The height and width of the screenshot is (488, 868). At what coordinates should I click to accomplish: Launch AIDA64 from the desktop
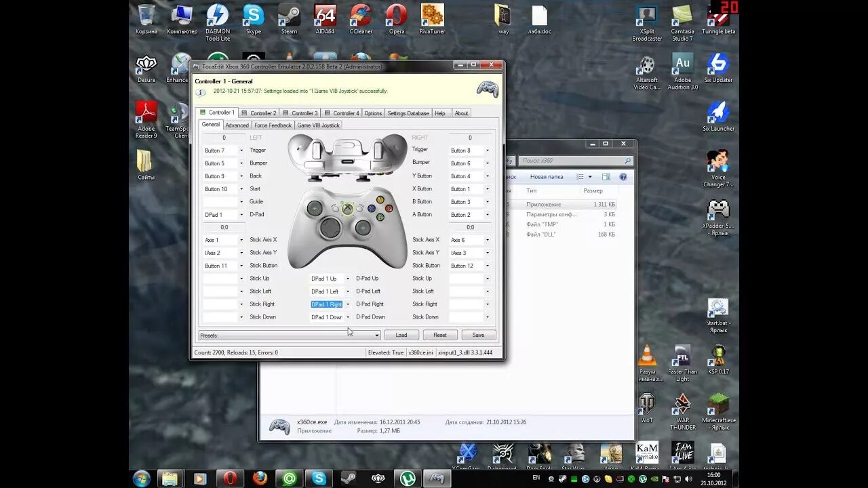[325, 18]
